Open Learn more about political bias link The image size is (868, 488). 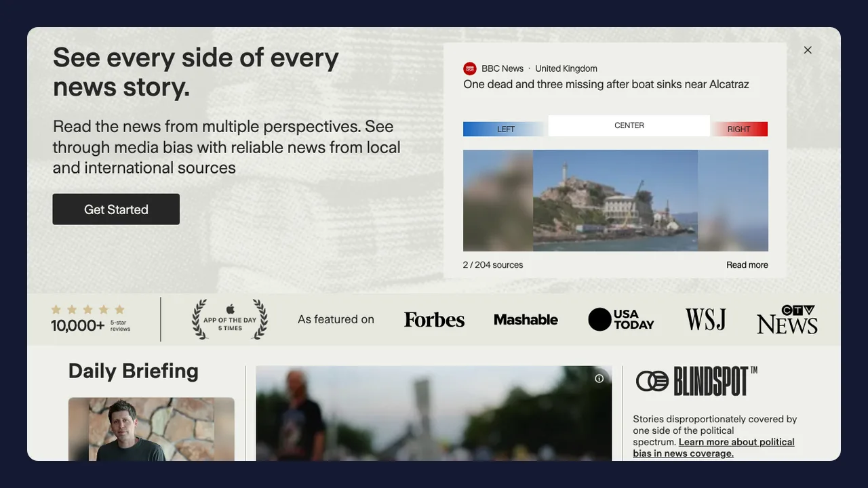pos(714,447)
